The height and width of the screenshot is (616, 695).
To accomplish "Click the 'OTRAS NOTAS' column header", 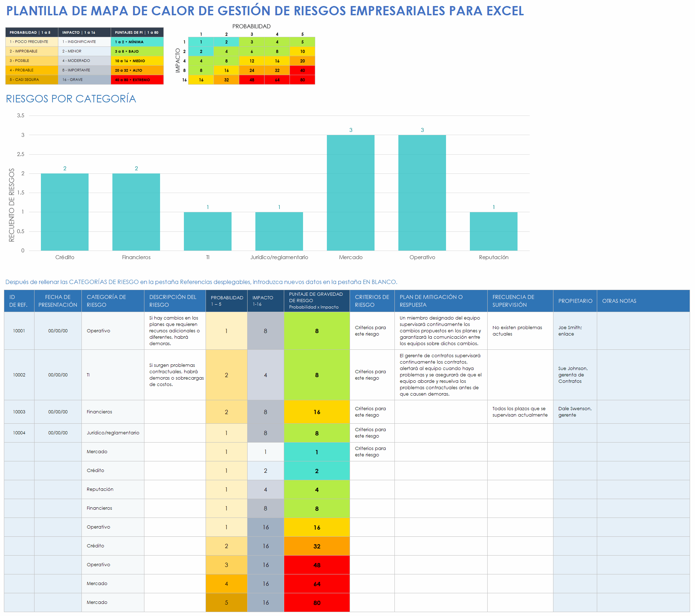I will pos(643,301).
